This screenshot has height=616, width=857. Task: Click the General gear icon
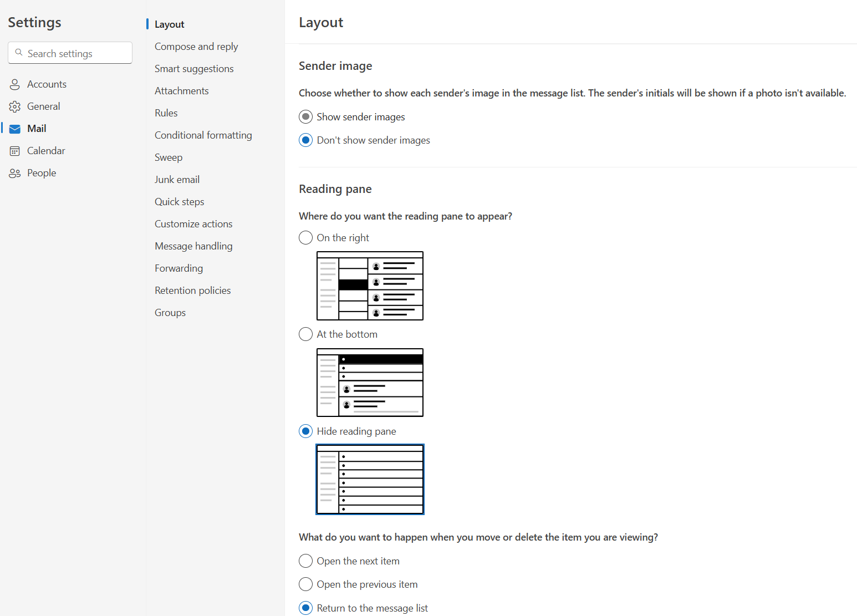[x=15, y=106]
